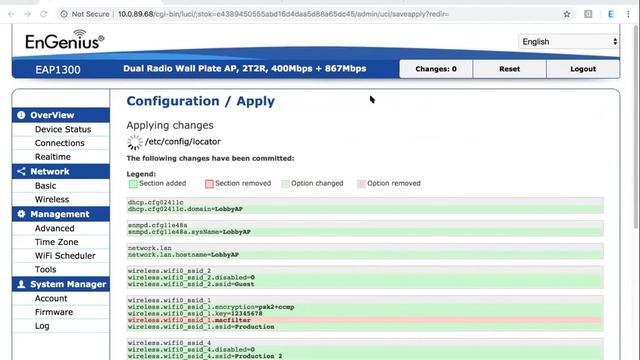This screenshot has width=640, height=360.
Task: Click the wifi0_ssid_4.disabled=0 line
Action: [x=365, y=349]
